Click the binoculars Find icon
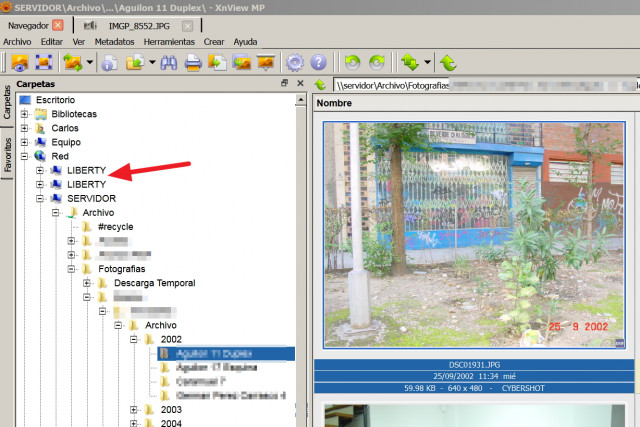The image size is (640, 427). coord(169,62)
